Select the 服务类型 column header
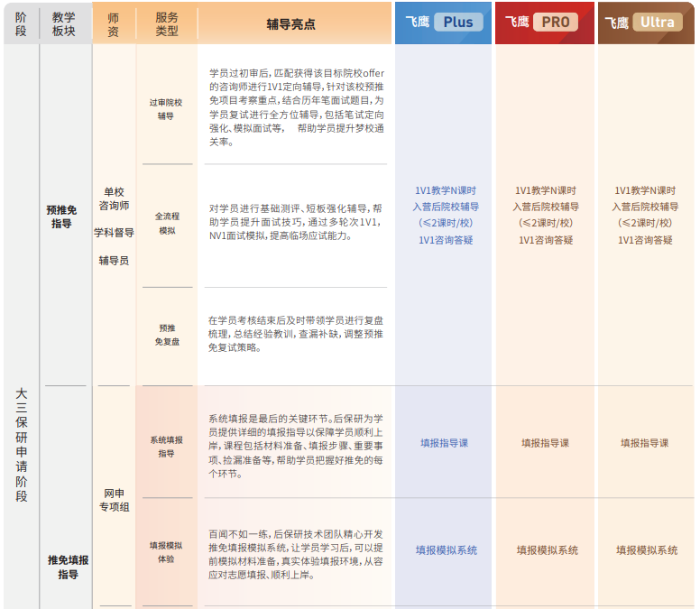The height and width of the screenshot is (609, 700). (x=167, y=24)
